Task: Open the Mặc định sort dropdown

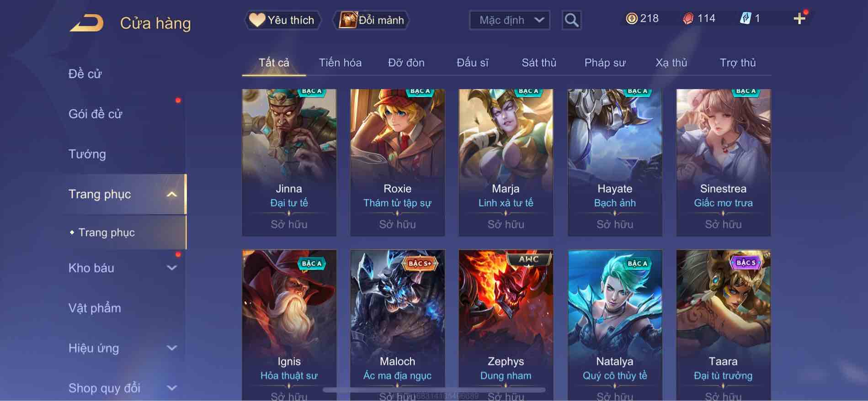Action: [509, 20]
